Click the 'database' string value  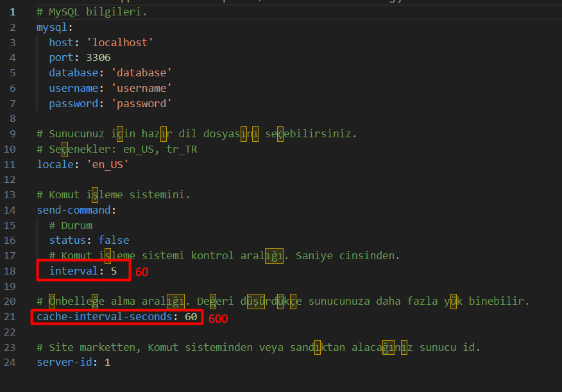pyautogui.click(x=141, y=73)
